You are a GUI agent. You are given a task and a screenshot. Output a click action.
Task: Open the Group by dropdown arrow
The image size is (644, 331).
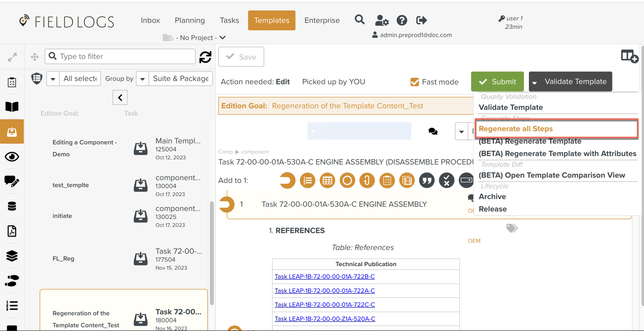pos(142,79)
